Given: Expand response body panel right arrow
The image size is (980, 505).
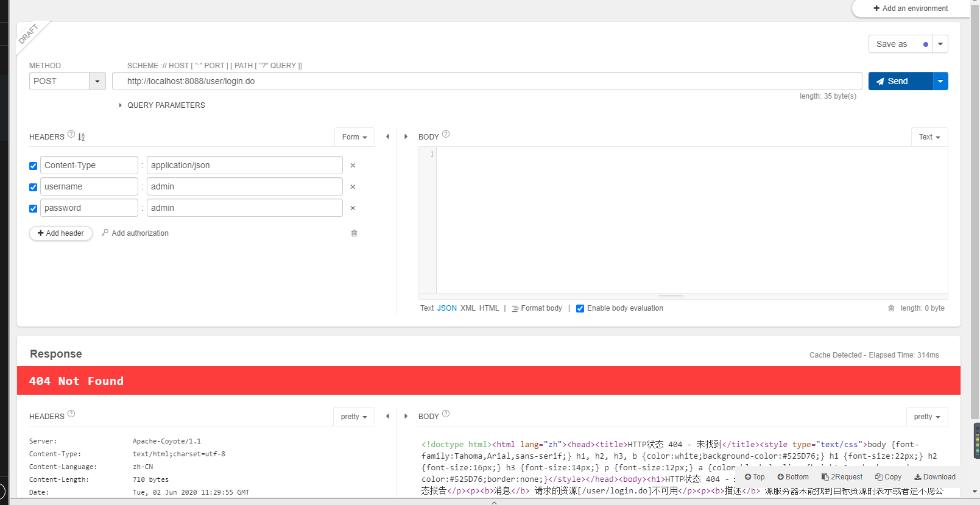Looking at the screenshot, I should coord(406,416).
